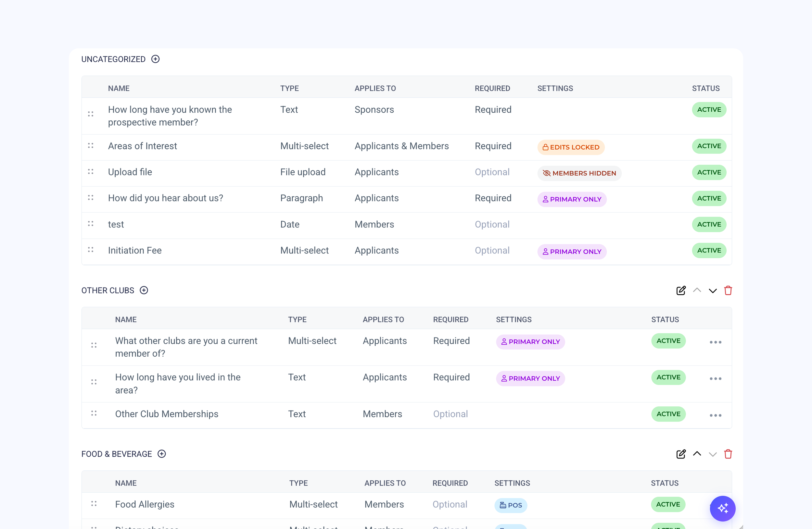Click PRIMARY ONLY badge on lived in area row

(530, 378)
